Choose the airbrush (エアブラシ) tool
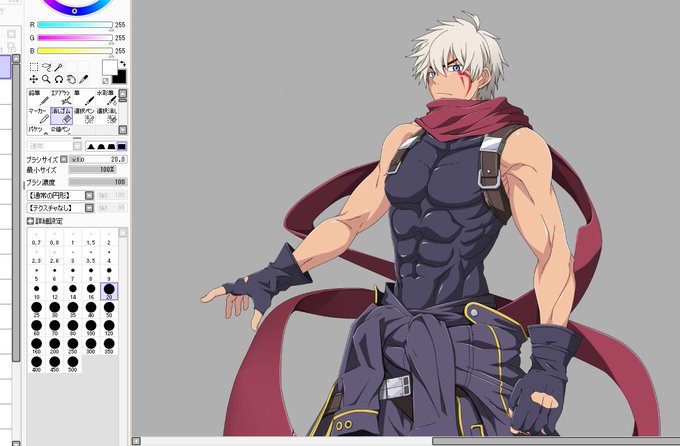The height and width of the screenshot is (446, 680). pyautogui.click(x=61, y=98)
